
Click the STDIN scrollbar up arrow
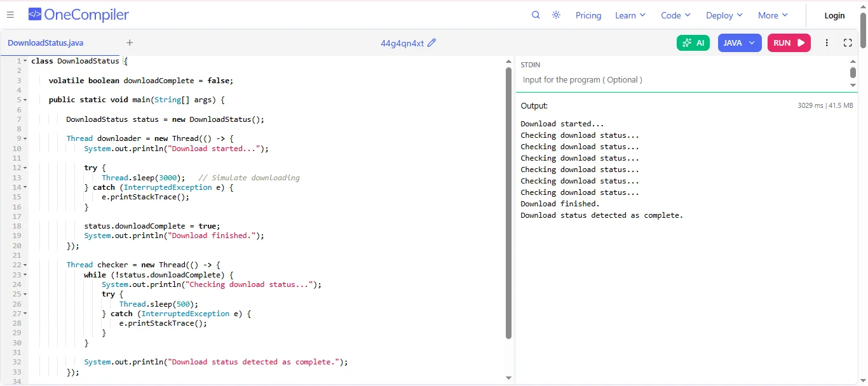(x=853, y=62)
